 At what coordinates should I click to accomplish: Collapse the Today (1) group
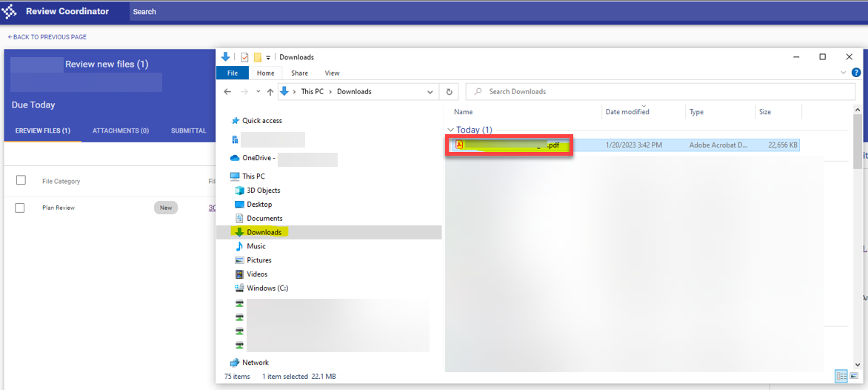[450, 130]
